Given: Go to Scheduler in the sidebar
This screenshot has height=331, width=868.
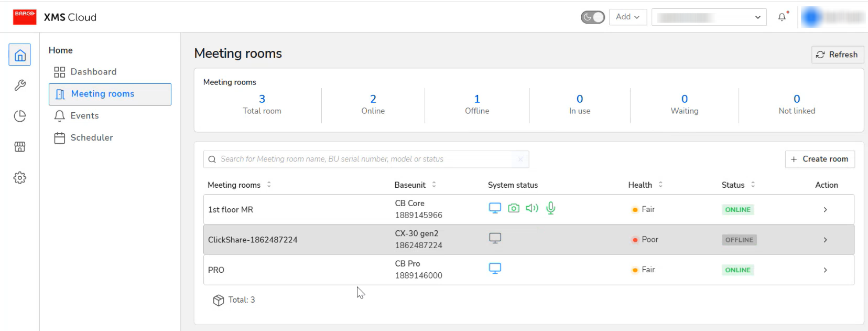Looking at the screenshot, I should point(92,138).
